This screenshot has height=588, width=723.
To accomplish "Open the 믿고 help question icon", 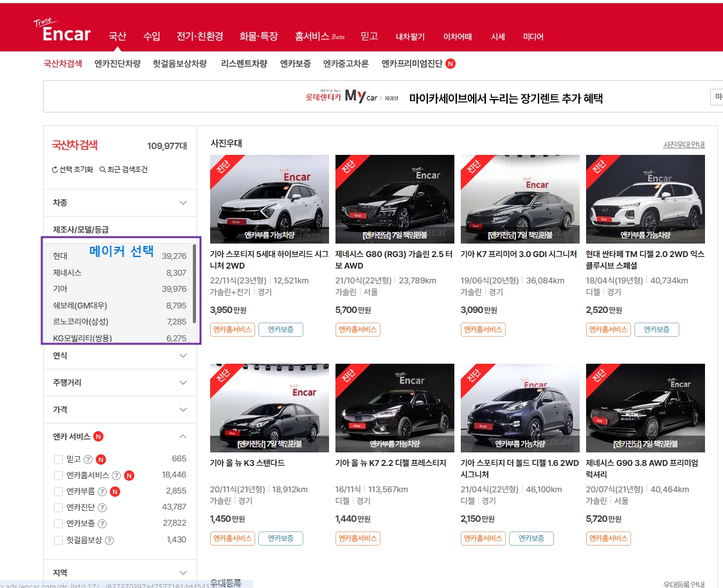I will (x=87, y=459).
